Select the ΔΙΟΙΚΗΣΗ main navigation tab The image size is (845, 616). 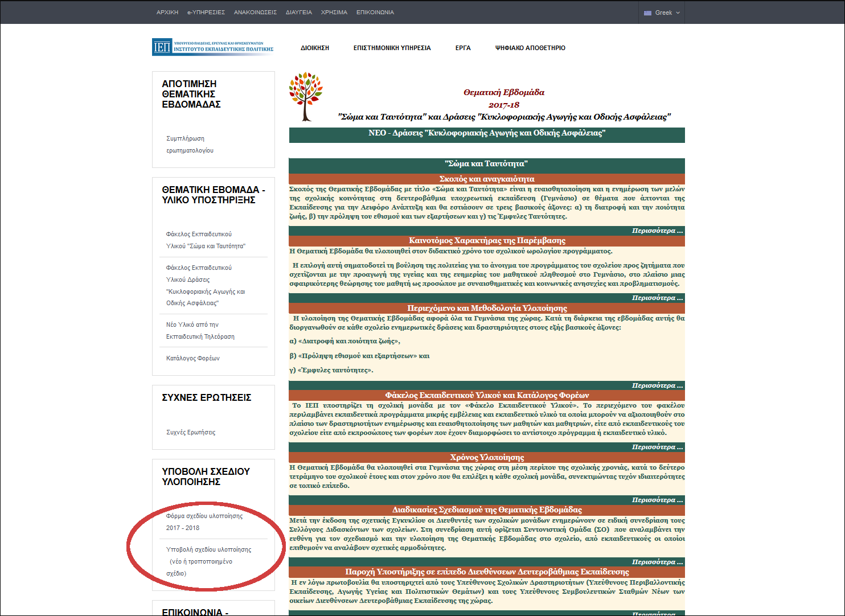click(315, 48)
